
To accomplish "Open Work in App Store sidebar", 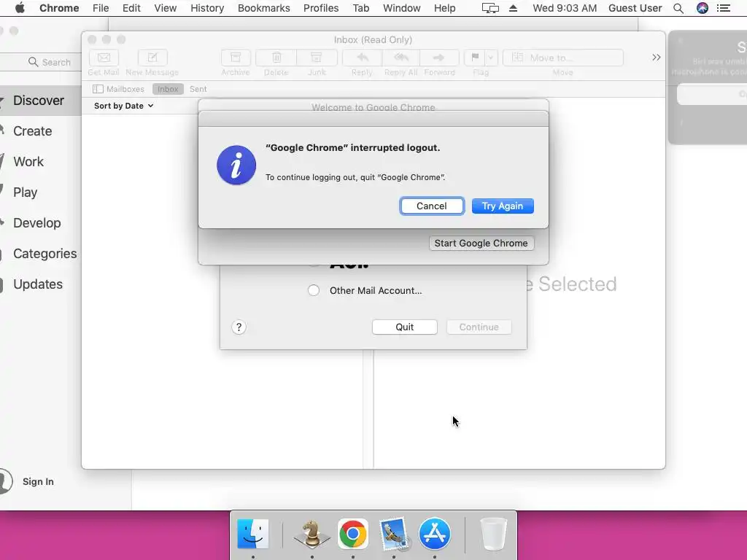I will tap(28, 162).
